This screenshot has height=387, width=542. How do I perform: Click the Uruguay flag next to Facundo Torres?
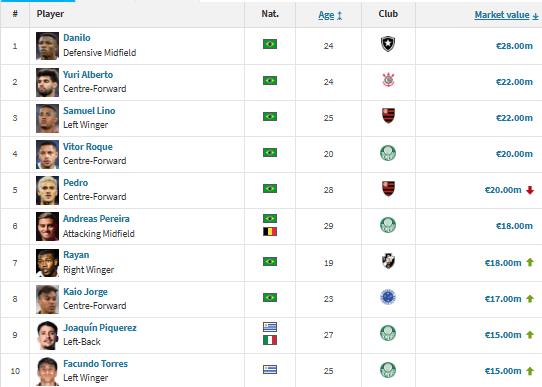[270, 370]
